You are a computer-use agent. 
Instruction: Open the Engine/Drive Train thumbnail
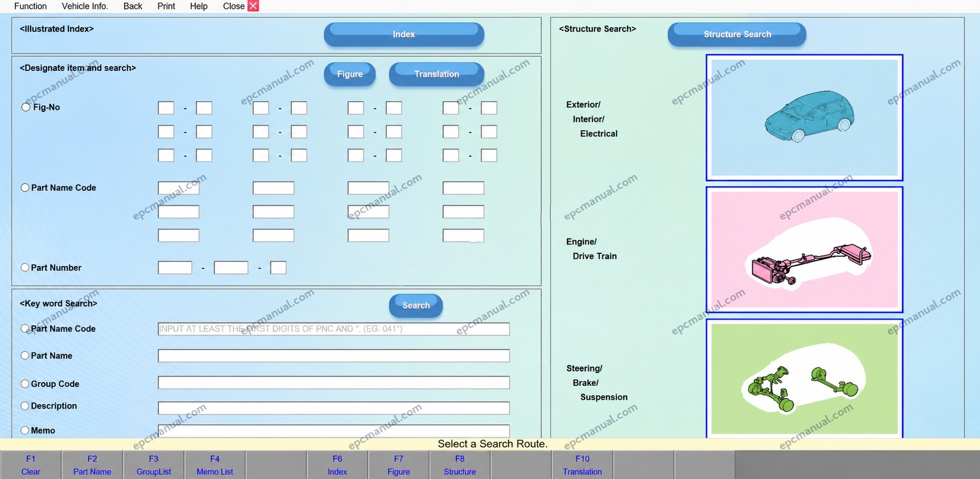(x=804, y=250)
